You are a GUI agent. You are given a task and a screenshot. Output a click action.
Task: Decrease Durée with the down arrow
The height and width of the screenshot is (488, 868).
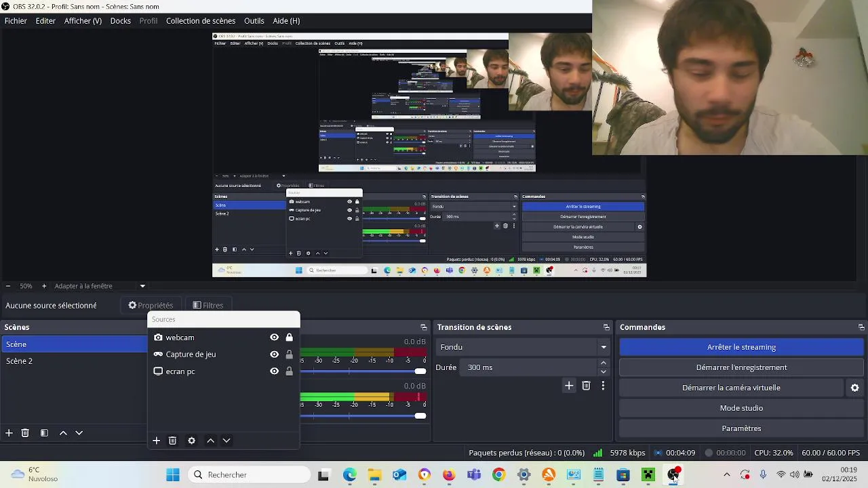coord(604,371)
